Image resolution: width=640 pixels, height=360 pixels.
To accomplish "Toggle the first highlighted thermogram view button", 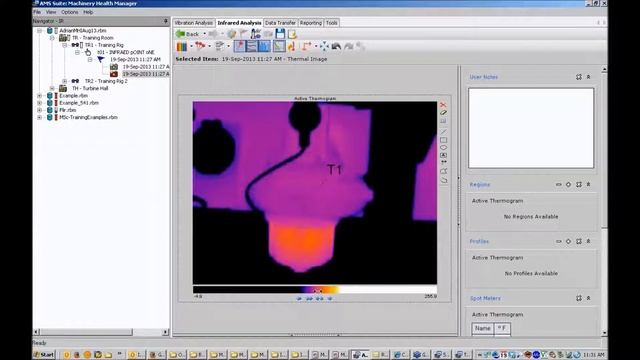I will (240, 46).
